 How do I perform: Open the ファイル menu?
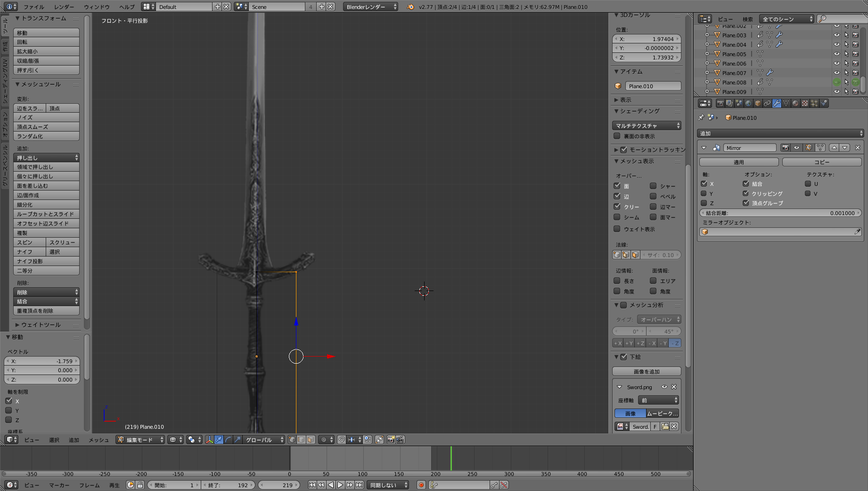(x=34, y=7)
